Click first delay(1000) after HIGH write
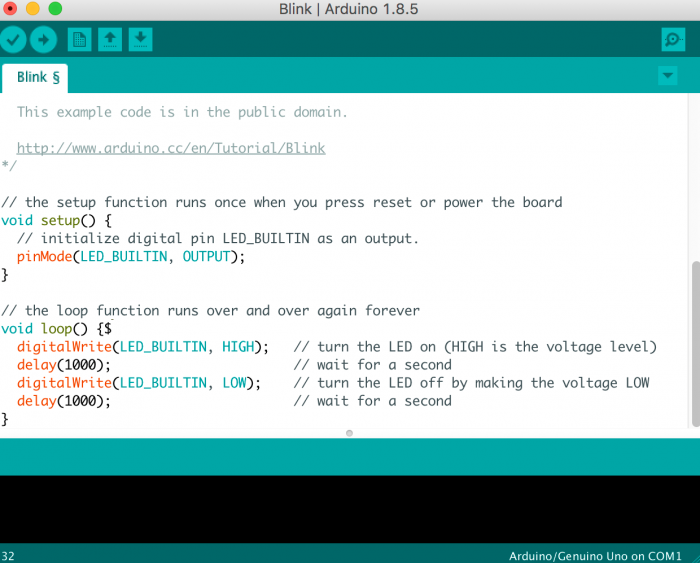This screenshot has width=700, height=563. coord(63,365)
